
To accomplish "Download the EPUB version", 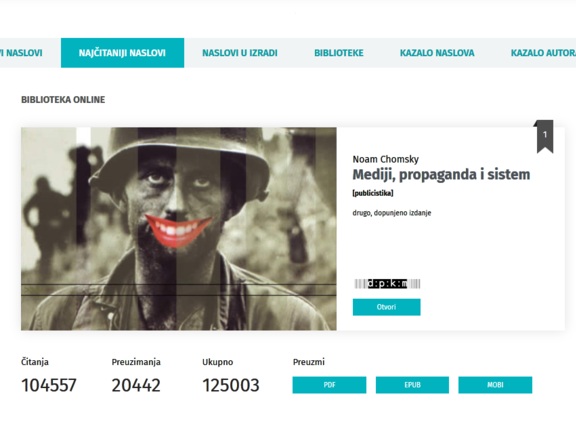I will click(x=412, y=385).
